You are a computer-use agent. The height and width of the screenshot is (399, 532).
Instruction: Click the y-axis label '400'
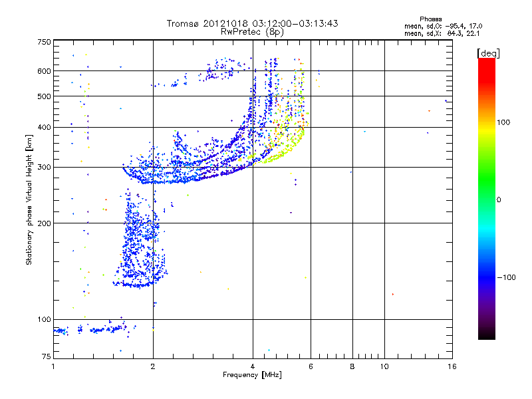click(x=45, y=128)
